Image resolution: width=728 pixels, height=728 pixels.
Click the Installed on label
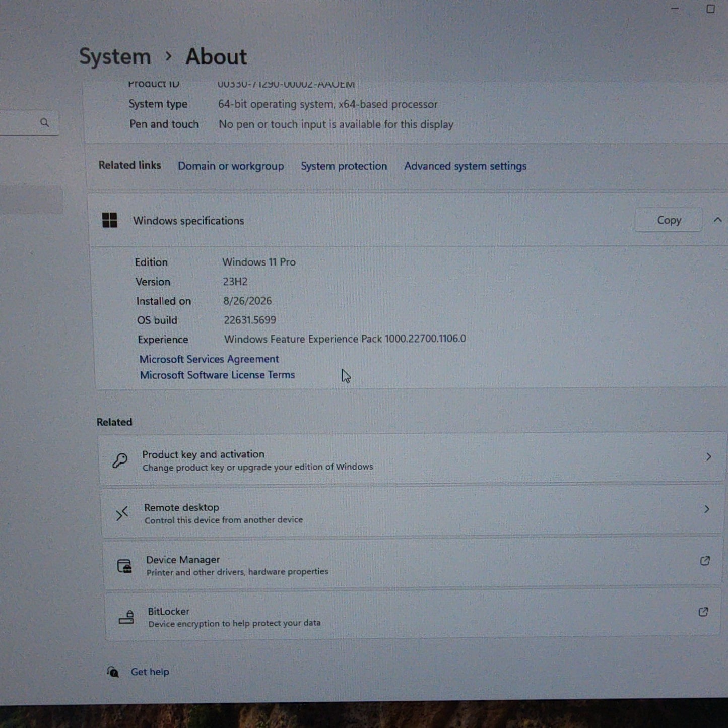point(164,301)
